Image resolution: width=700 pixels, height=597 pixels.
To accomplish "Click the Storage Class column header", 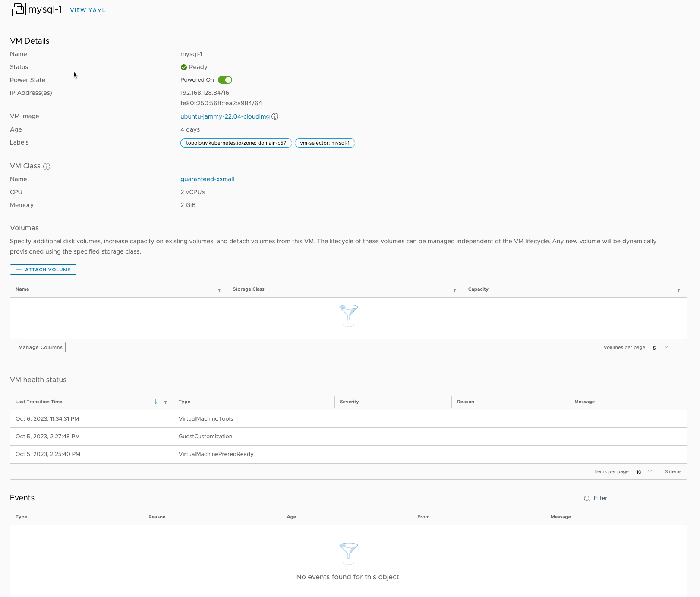I will (249, 289).
